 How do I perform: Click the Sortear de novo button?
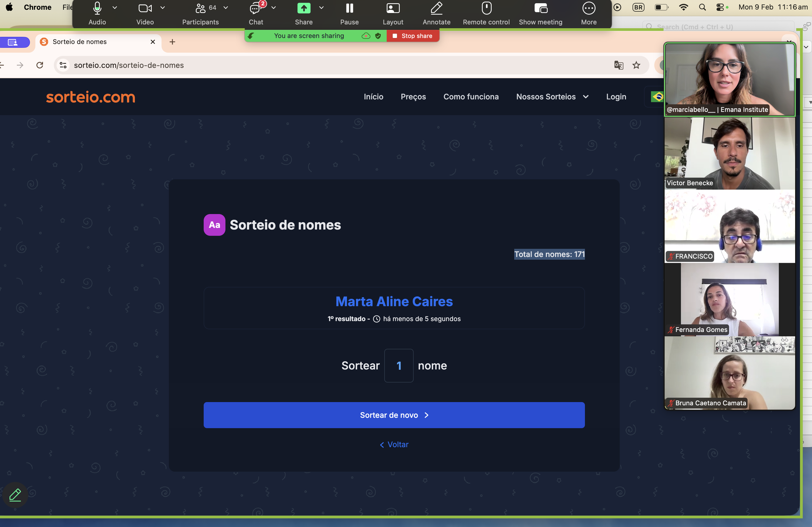coord(394,415)
